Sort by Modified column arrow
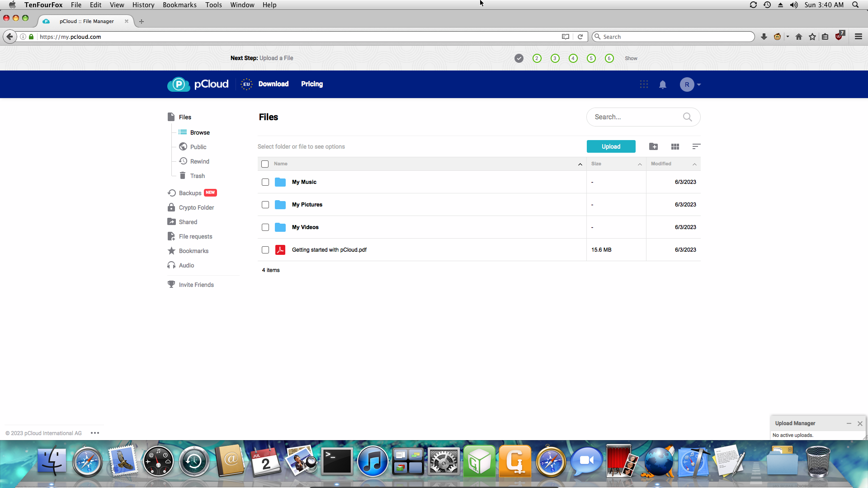 pos(694,164)
